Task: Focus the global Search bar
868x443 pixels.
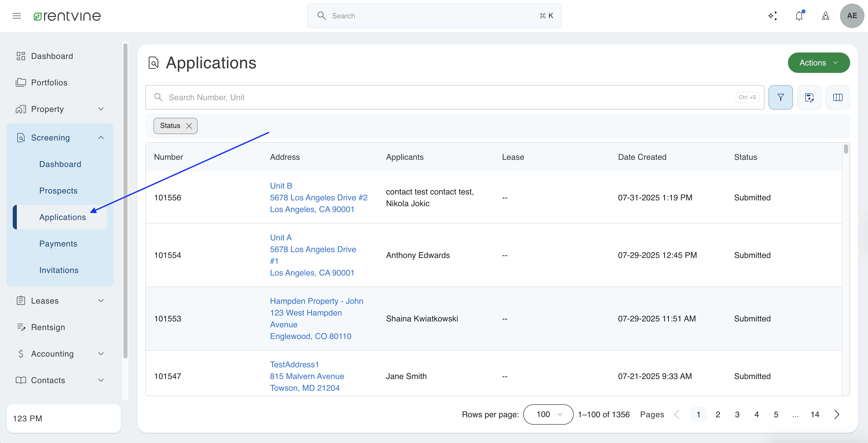Action: (434, 16)
